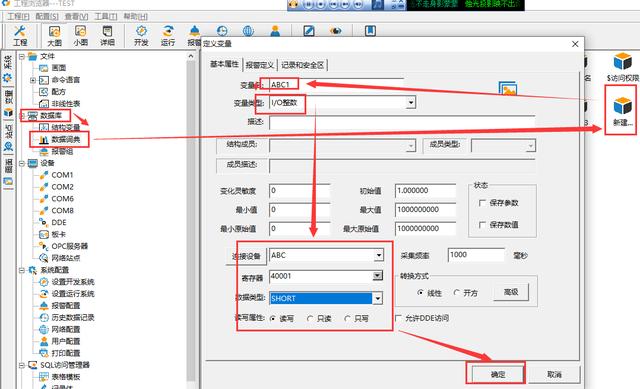The height and width of the screenshot is (389, 640).
Task: Click the clock history toolbar icon
Action: (x=222, y=31)
